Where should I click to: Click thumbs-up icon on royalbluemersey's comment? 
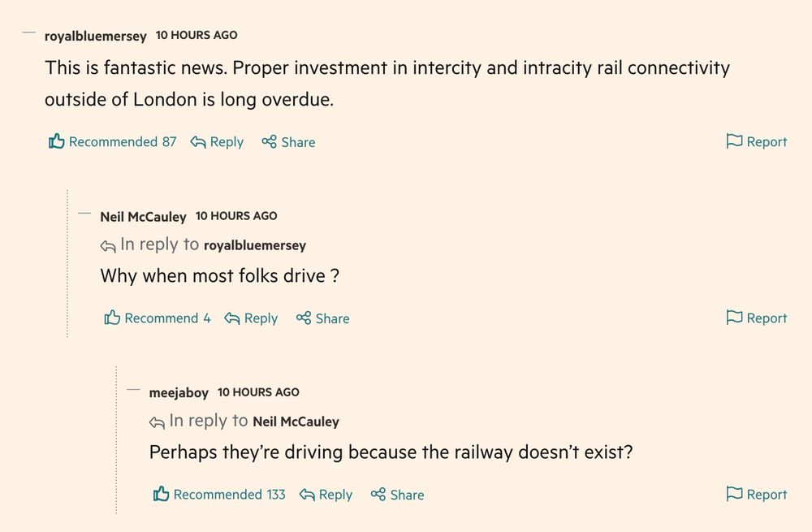click(56, 141)
